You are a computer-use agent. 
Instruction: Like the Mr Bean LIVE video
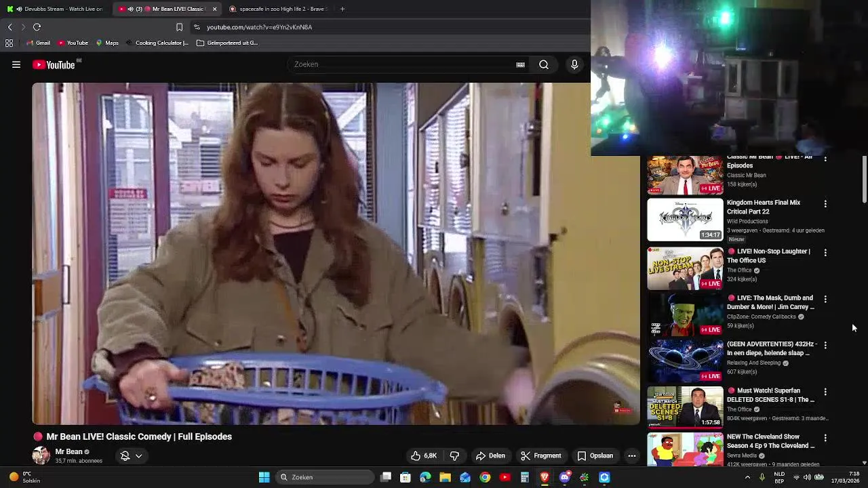point(424,455)
